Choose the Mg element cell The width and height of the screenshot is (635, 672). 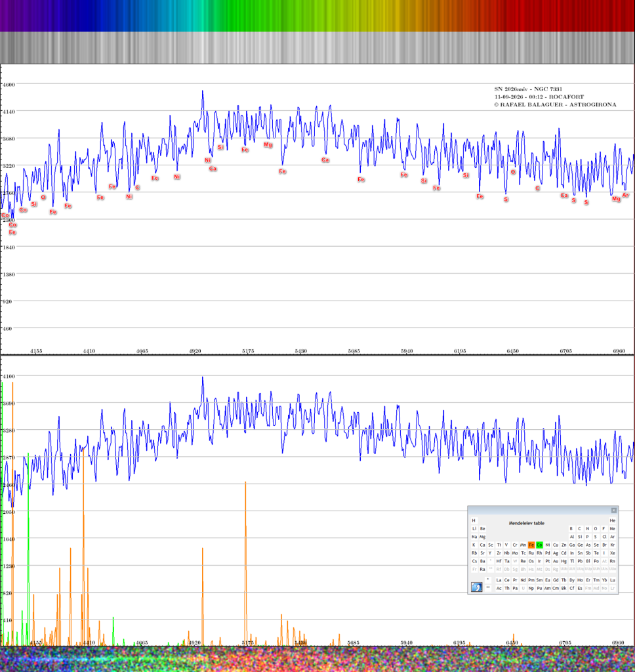click(482, 537)
